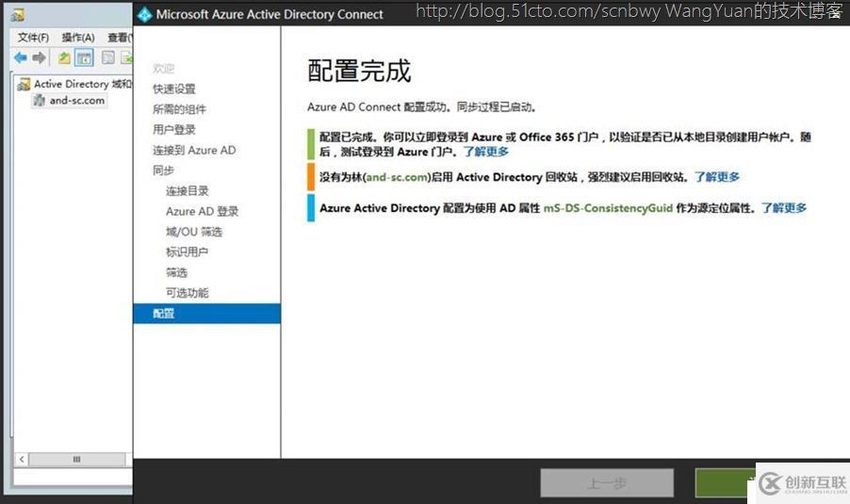Screen dimensions: 850x504
Task: Click the and-sc.com domain icon
Action: click(x=40, y=101)
